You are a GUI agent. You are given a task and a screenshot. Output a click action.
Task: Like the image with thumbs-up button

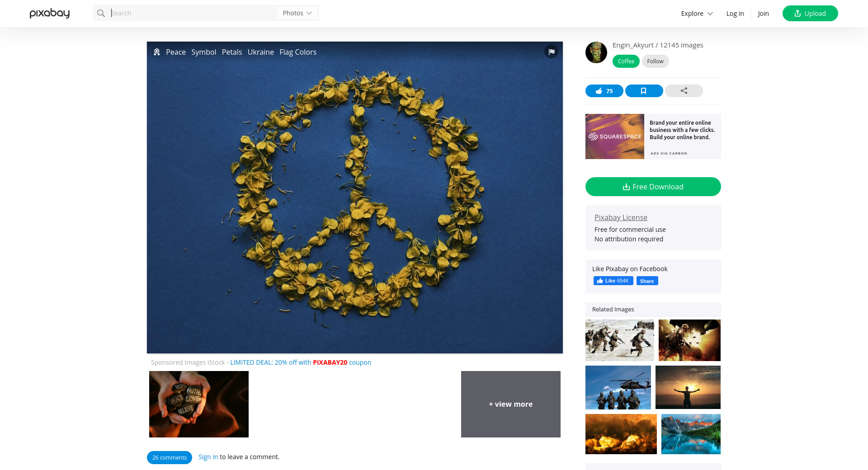[604, 91]
